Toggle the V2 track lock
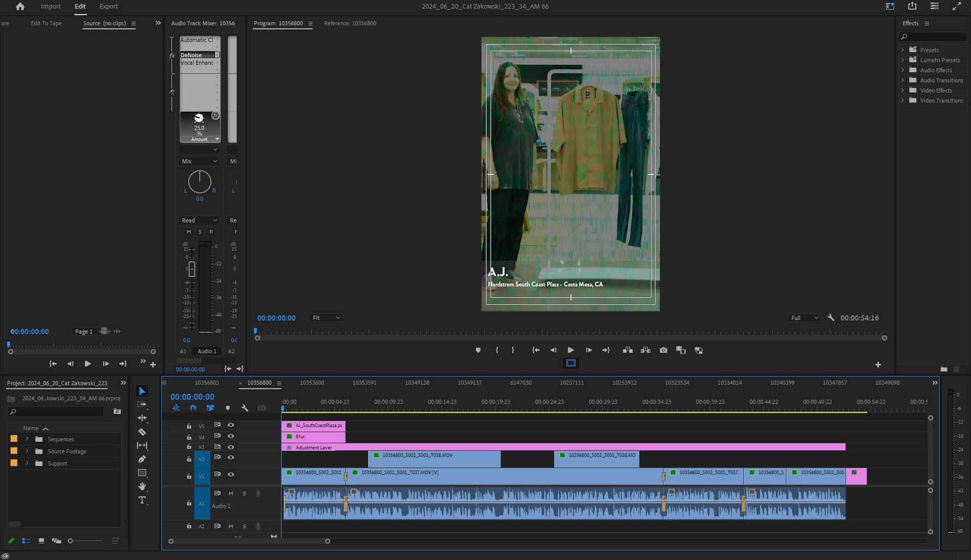 (x=189, y=459)
